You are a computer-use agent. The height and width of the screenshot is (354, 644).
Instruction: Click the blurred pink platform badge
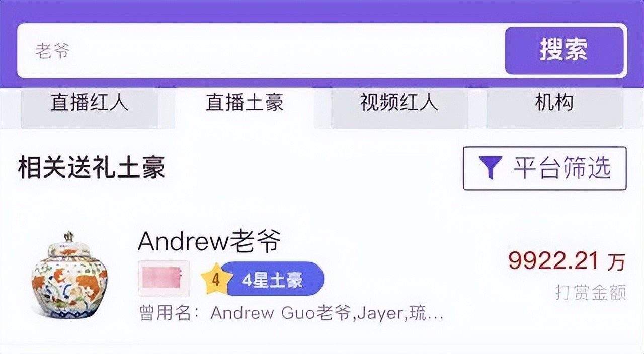point(164,279)
